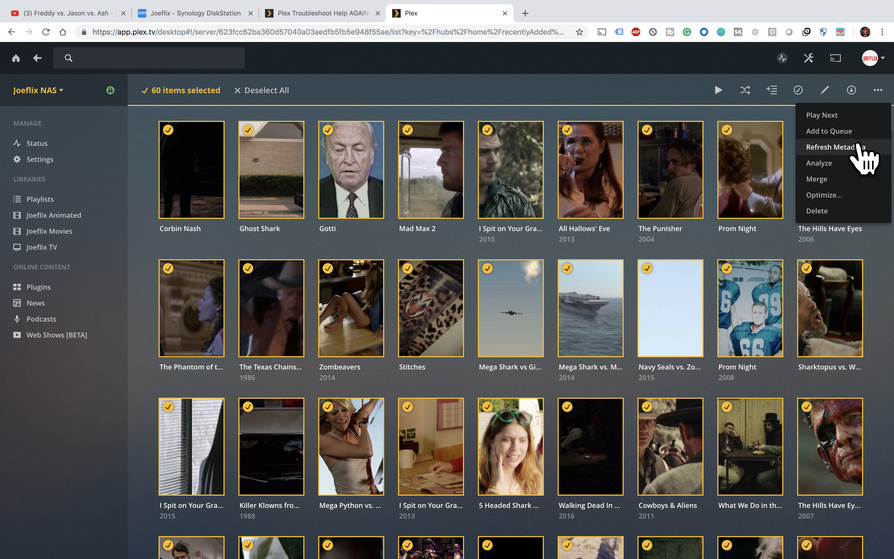Edit selected items with pencil icon

click(824, 90)
